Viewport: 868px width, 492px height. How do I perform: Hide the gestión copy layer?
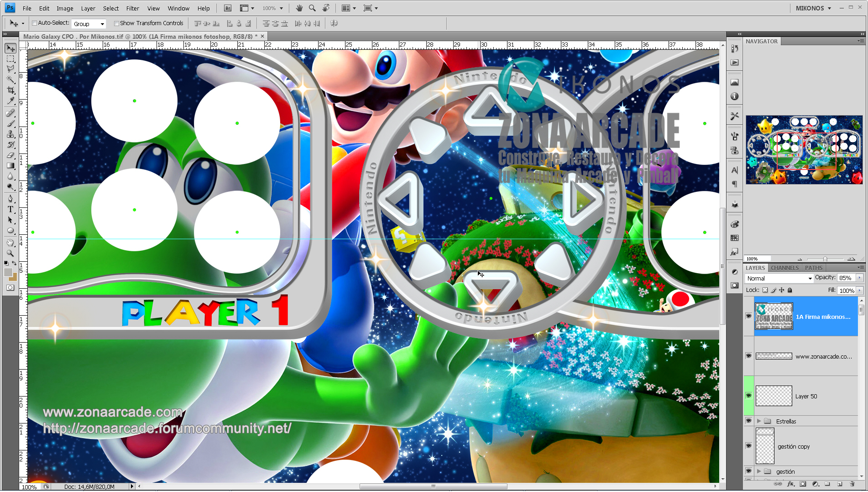click(748, 446)
